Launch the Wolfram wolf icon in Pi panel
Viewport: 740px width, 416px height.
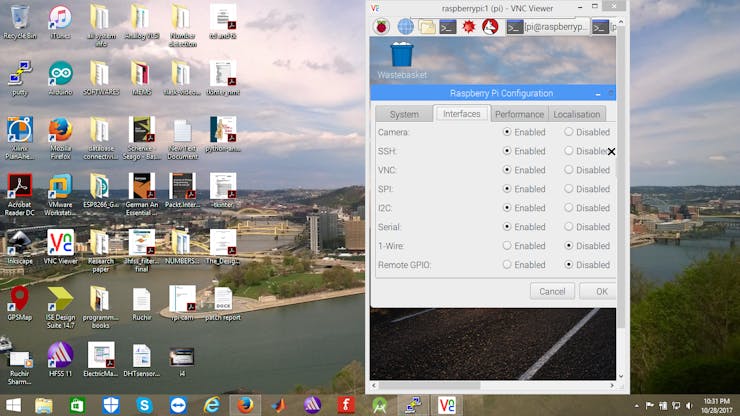pos(490,26)
